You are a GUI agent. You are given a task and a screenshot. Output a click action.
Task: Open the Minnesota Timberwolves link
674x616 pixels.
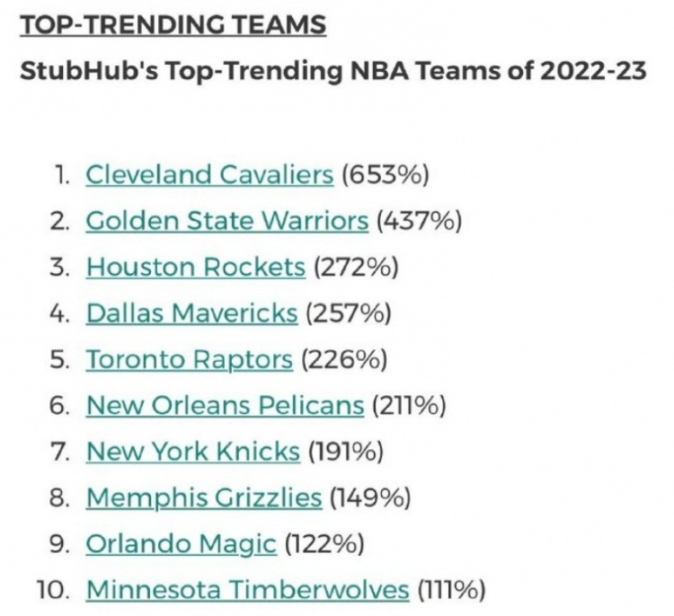[248, 590]
